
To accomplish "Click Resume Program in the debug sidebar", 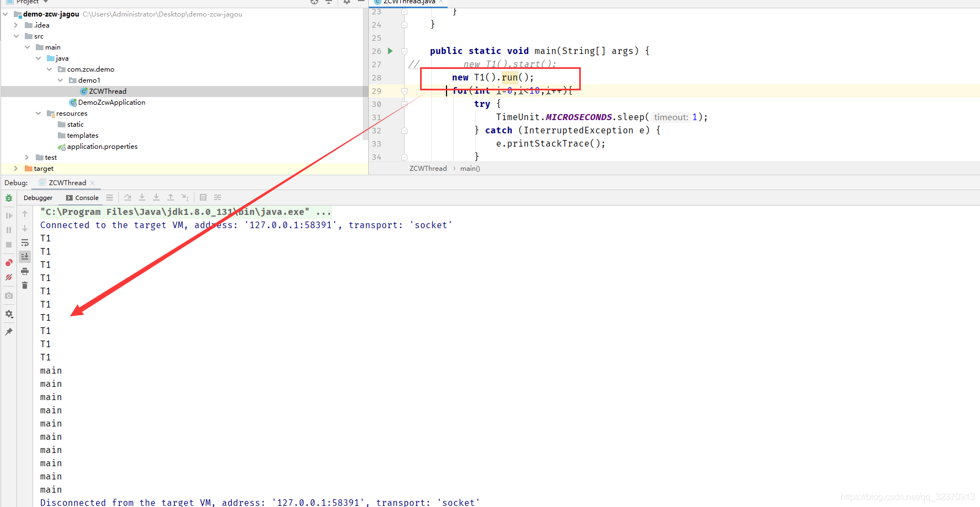I will coord(9,215).
